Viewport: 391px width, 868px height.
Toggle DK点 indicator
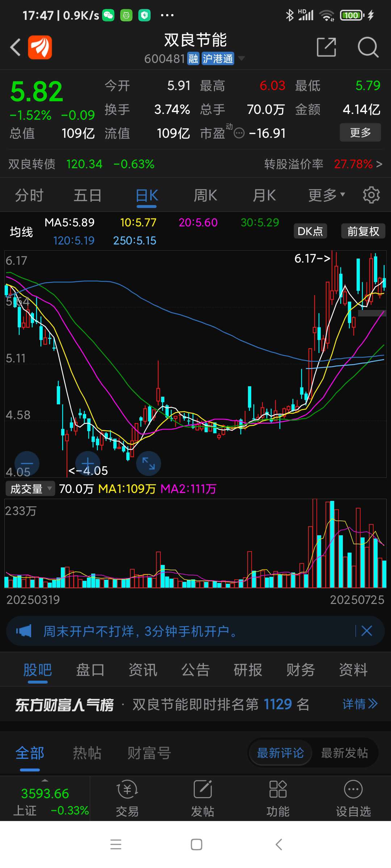click(x=310, y=231)
